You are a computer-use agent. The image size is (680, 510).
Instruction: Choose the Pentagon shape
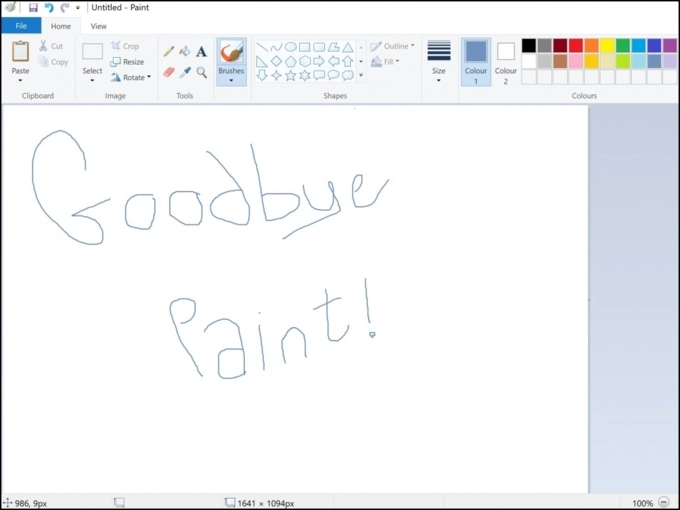[x=291, y=61]
